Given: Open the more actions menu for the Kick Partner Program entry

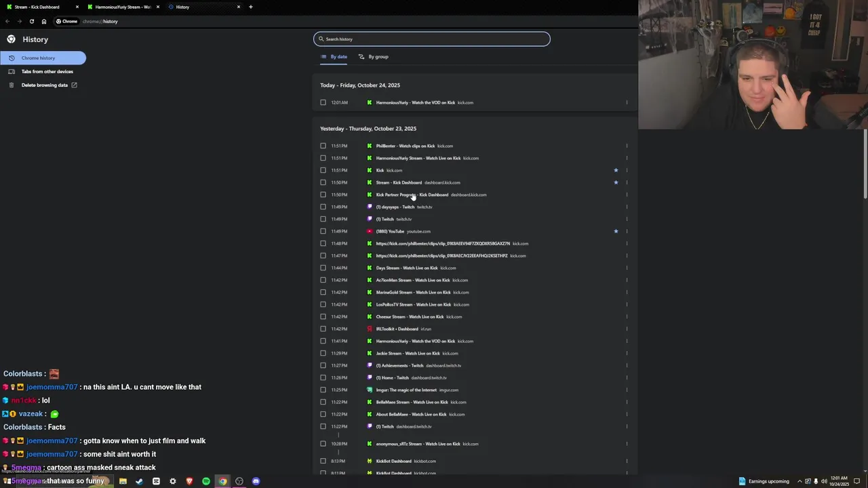Looking at the screenshot, I should [x=627, y=195].
